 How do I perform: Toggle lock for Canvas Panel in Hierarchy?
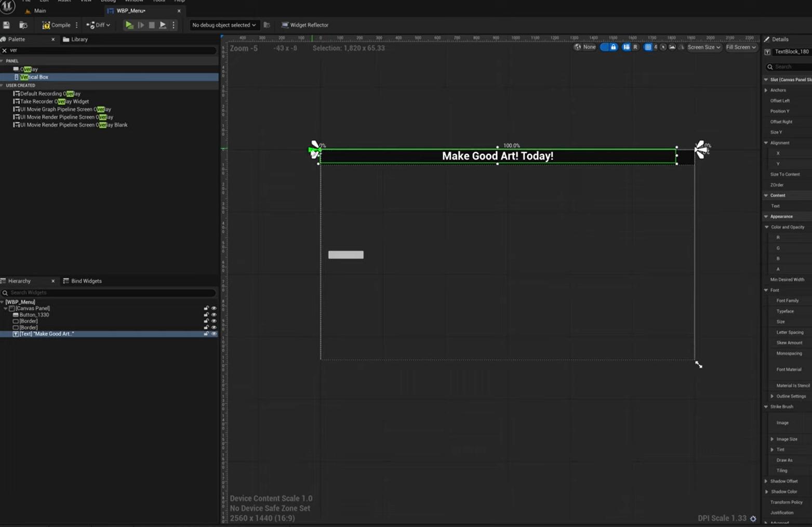206,309
